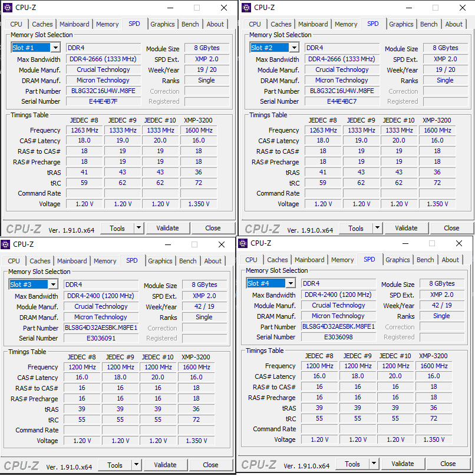Click Validate button in Slot #2 window
Viewport: 475px width, 476px height.
[x=407, y=228]
